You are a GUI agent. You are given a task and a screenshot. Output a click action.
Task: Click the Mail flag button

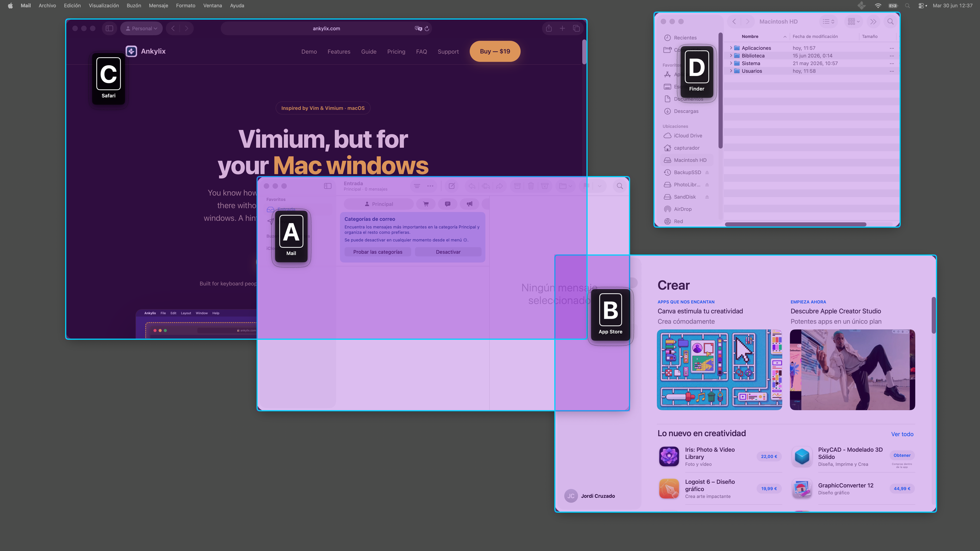[586, 186]
